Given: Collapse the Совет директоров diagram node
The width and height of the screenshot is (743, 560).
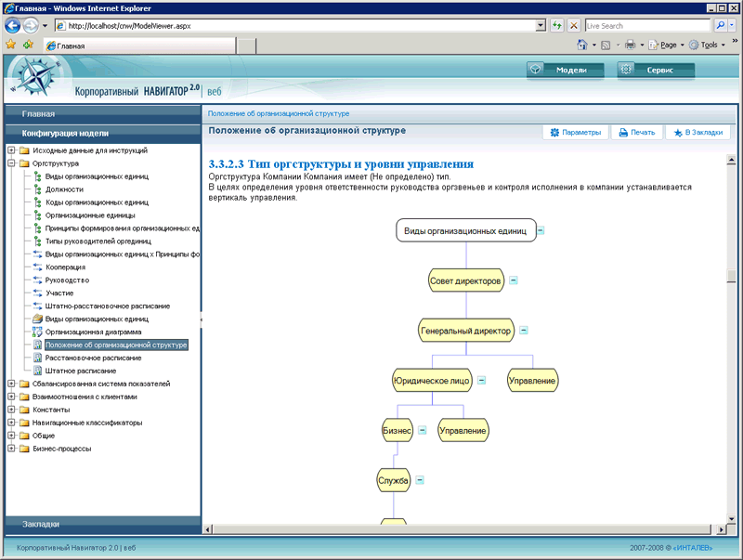Looking at the screenshot, I should 514,280.
